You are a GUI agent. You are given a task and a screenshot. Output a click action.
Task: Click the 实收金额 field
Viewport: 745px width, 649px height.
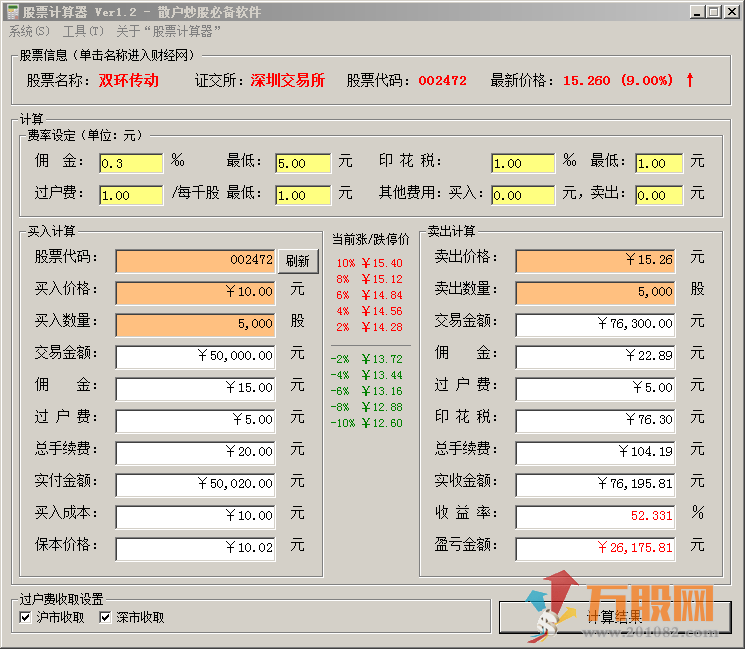pyautogui.click(x=595, y=485)
